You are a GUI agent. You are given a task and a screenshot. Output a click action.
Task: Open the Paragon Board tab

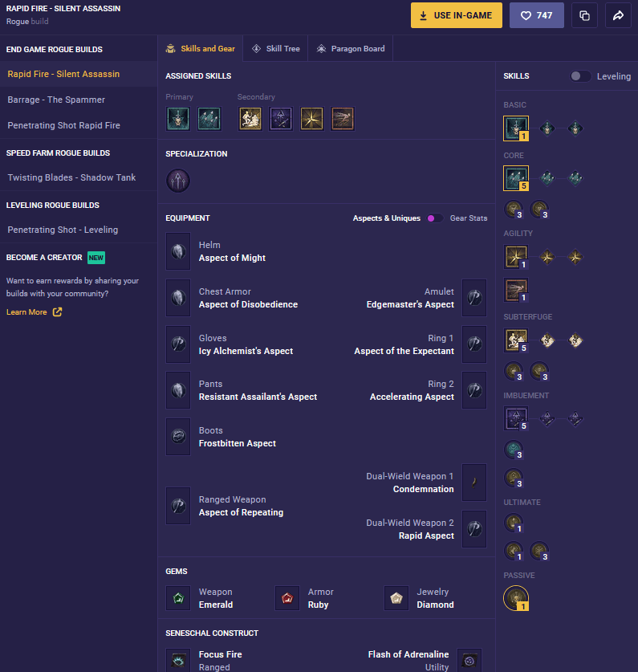(x=350, y=49)
